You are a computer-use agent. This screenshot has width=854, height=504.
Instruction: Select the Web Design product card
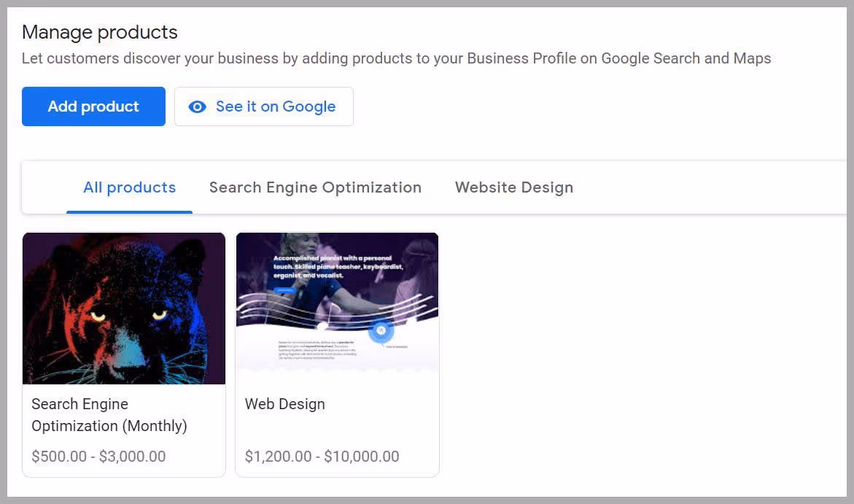click(x=337, y=354)
